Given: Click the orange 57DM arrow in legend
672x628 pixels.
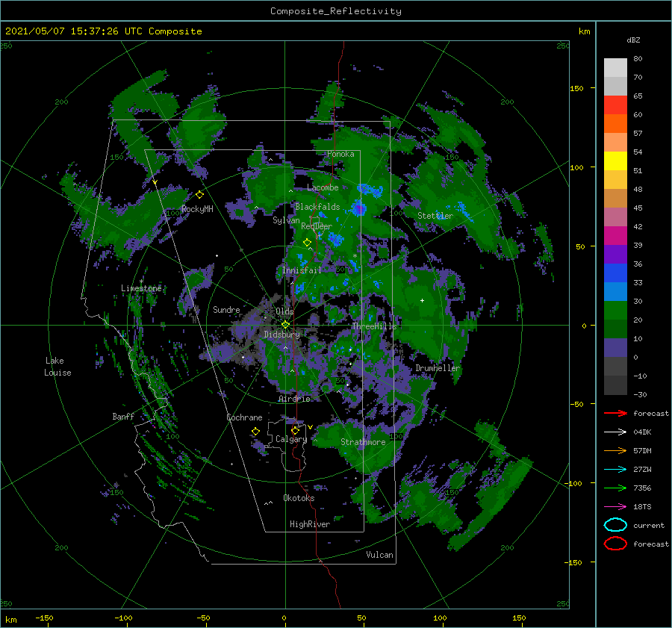Looking at the screenshot, I should coord(615,450).
